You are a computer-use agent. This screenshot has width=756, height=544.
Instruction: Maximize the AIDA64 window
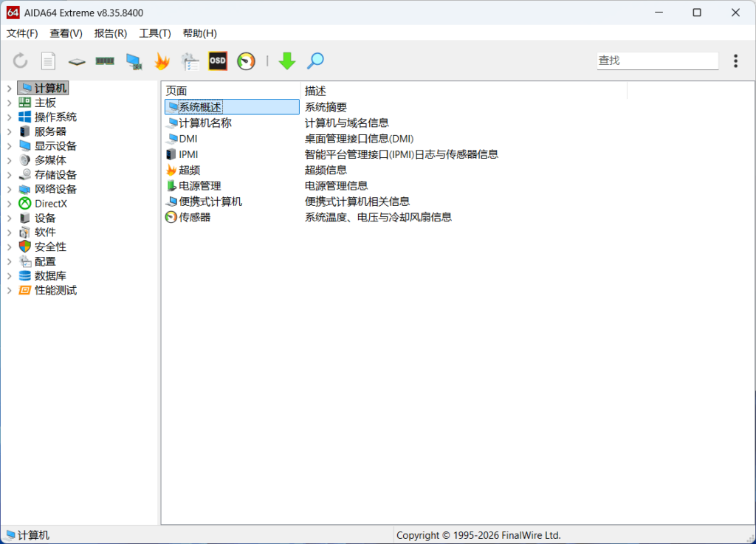pyautogui.click(x=697, y=13)
